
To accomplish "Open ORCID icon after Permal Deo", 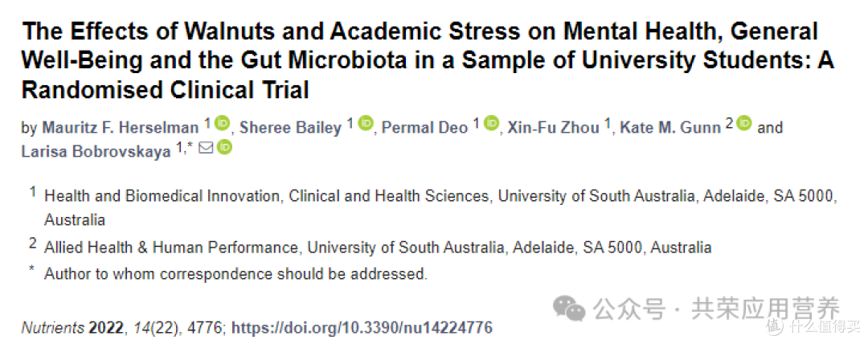I will [x=492, y=123].
